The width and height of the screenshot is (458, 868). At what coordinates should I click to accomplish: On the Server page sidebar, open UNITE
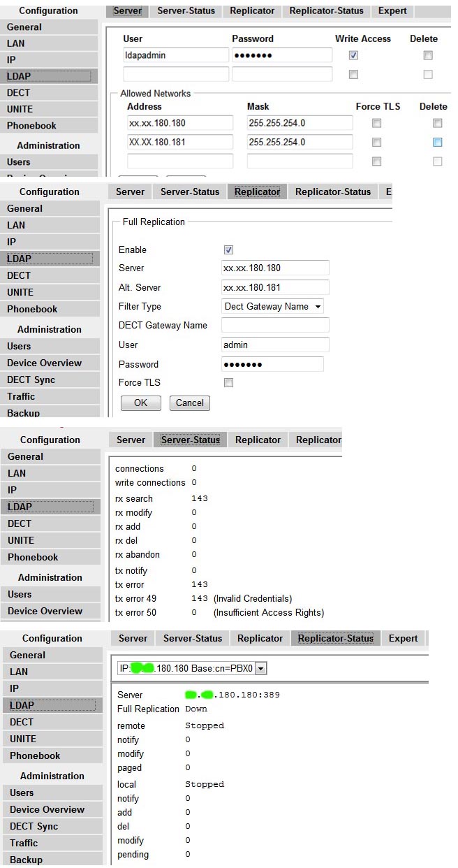[x=49, y=109]
